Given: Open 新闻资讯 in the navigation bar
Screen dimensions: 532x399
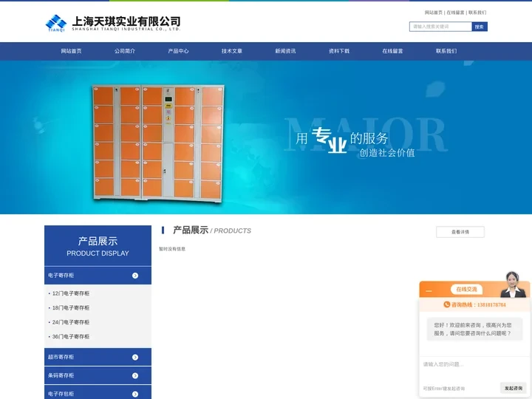Looking at the screenshot, I should point(285,51).
